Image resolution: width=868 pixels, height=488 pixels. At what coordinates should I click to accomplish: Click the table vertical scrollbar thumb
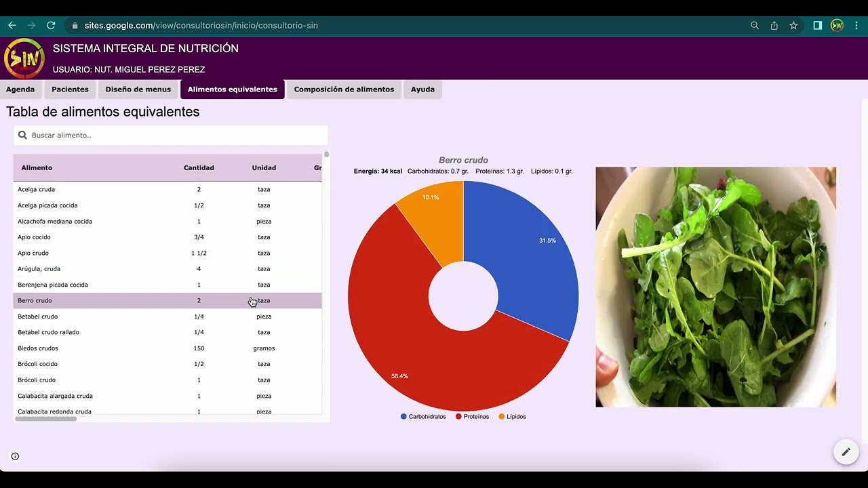[326, 155]
